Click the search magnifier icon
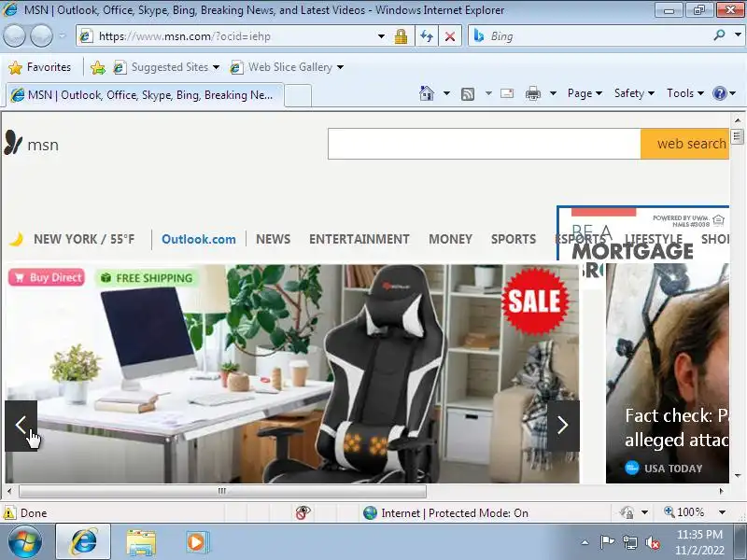 pyautogui.click(x=719, y=35)
